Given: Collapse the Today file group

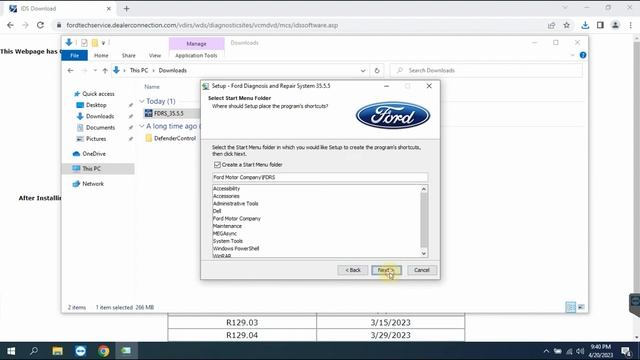Looking at the screenshot, I should point(142,101).
